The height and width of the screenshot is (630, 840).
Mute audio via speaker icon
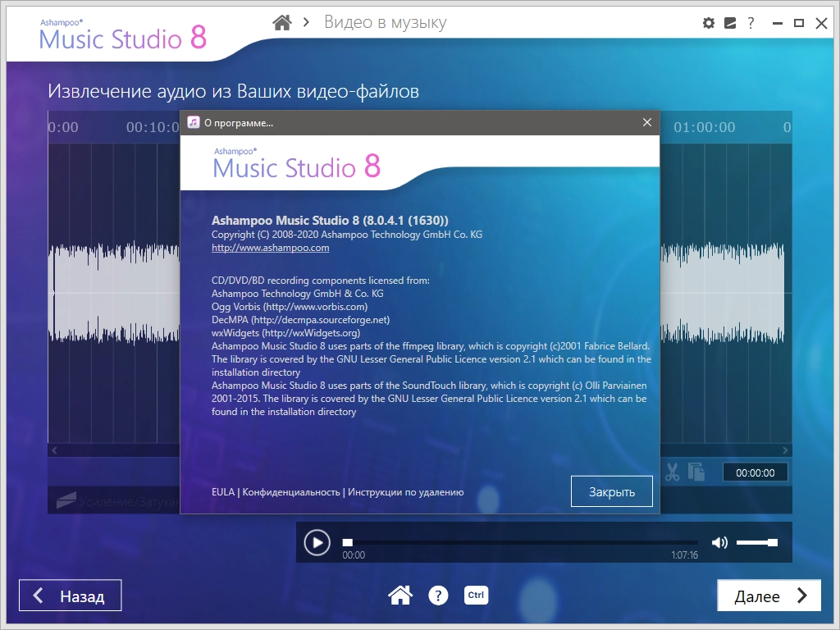(x=719, y=543)
